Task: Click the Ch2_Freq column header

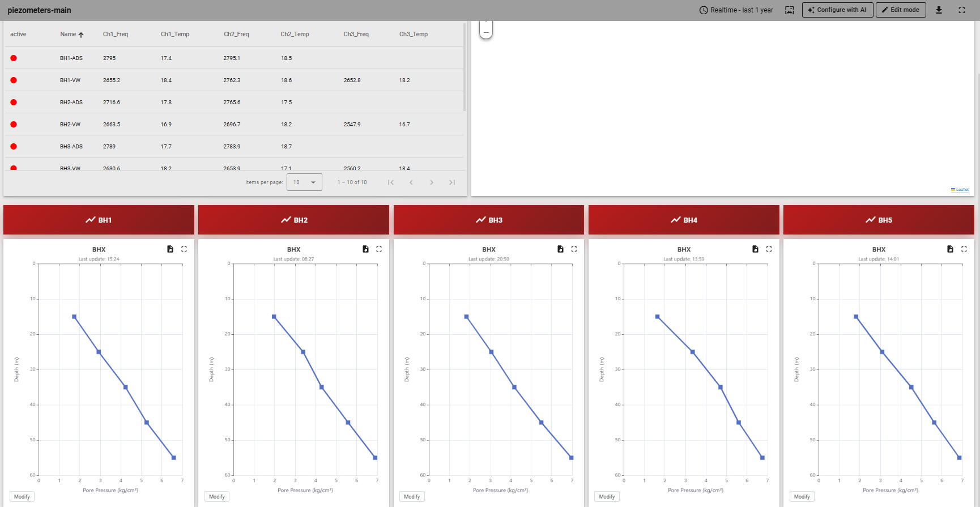Action: (236, 35)
